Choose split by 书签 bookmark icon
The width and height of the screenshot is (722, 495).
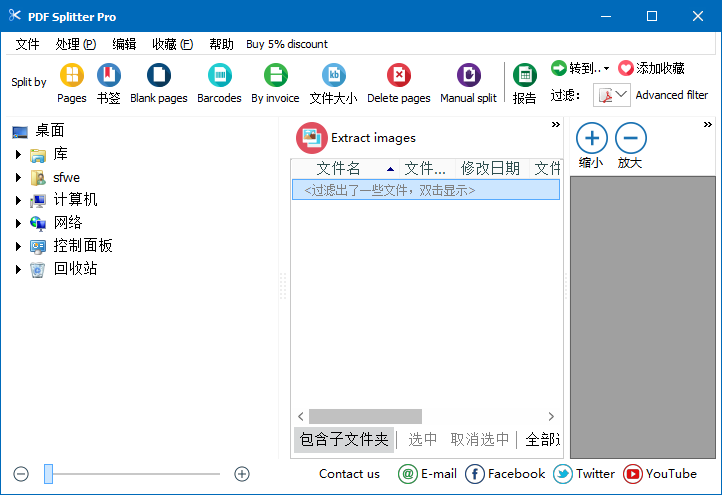pos(109,75)
